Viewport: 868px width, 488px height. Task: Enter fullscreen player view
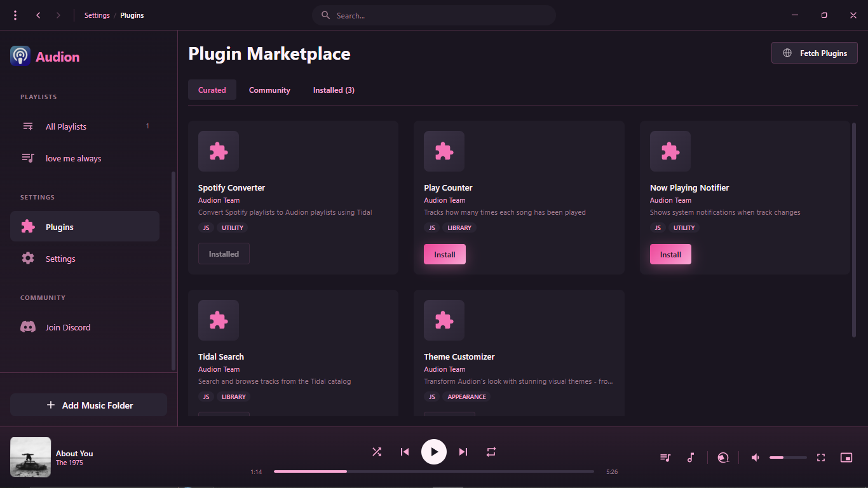(821, 457)
